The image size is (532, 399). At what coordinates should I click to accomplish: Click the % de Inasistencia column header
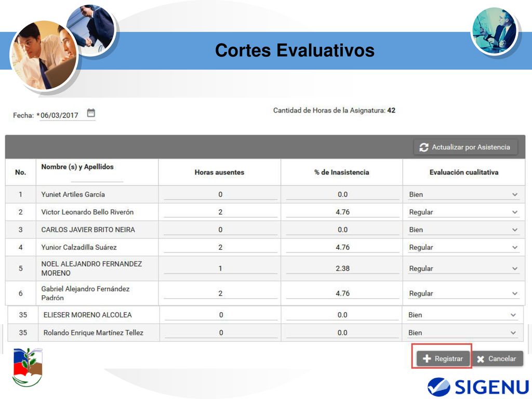click(x=342, y=172)
